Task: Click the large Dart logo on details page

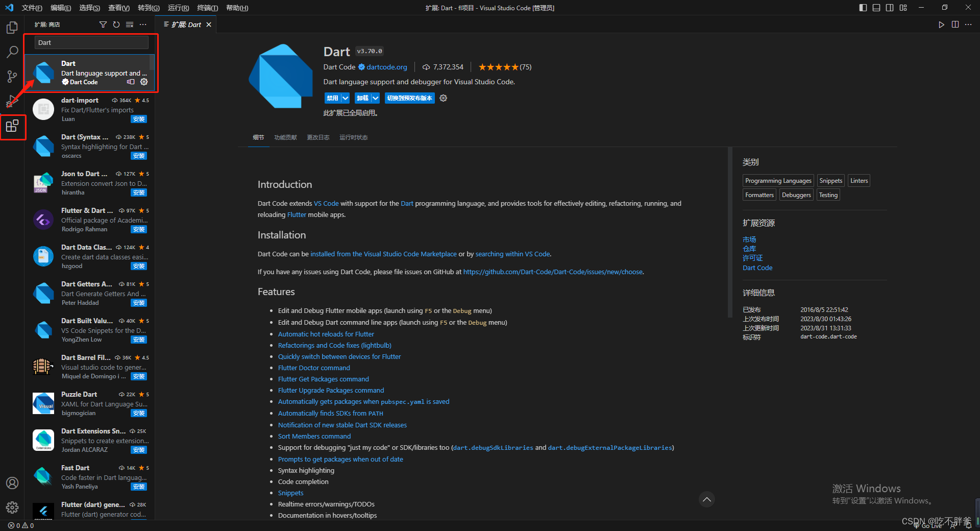Action: (281, 76)
